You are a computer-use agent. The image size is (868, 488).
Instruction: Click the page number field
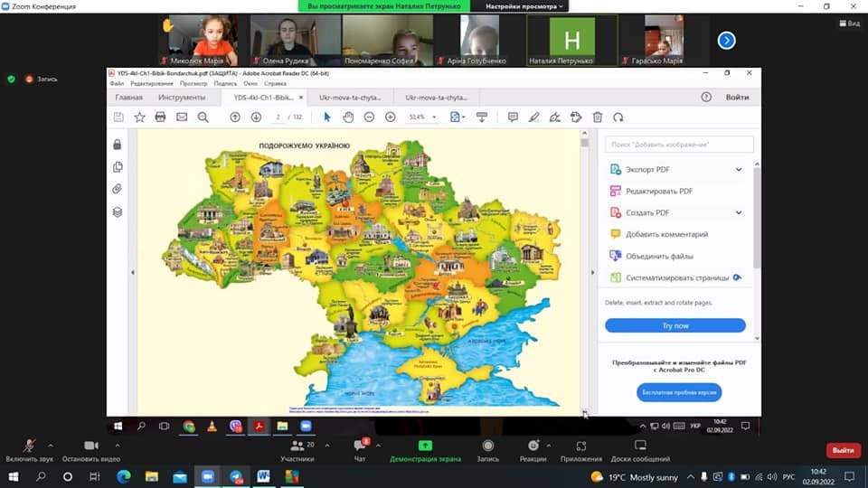pos(278,117)
